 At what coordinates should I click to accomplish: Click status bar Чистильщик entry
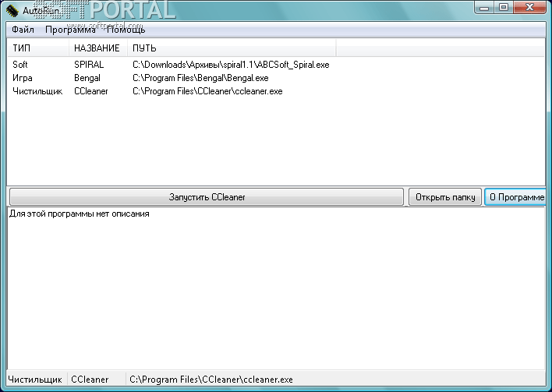pyautogui.click(x=35, y=380)
